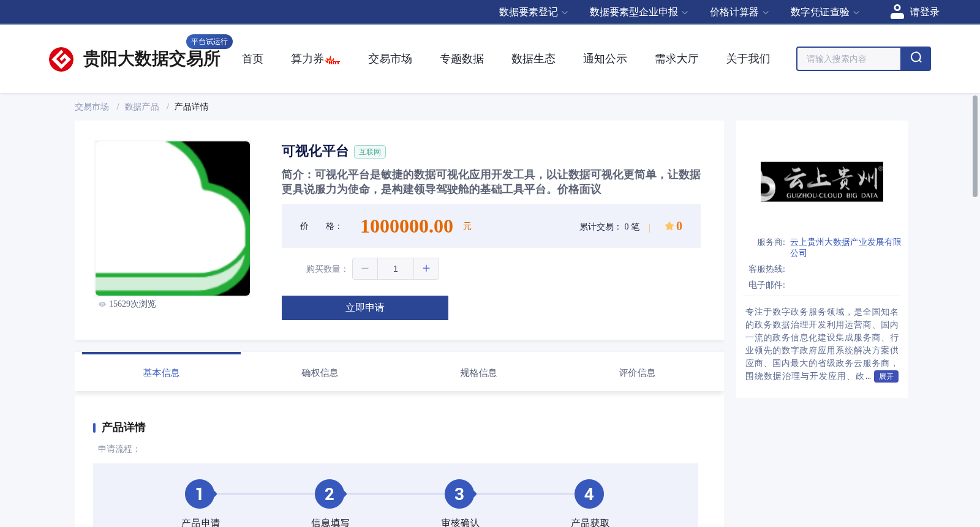Click the red exchange logo icon

click(x=61, y=59)
